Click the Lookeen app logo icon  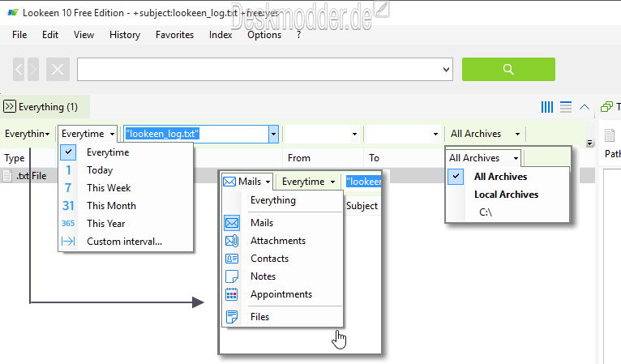13,13
